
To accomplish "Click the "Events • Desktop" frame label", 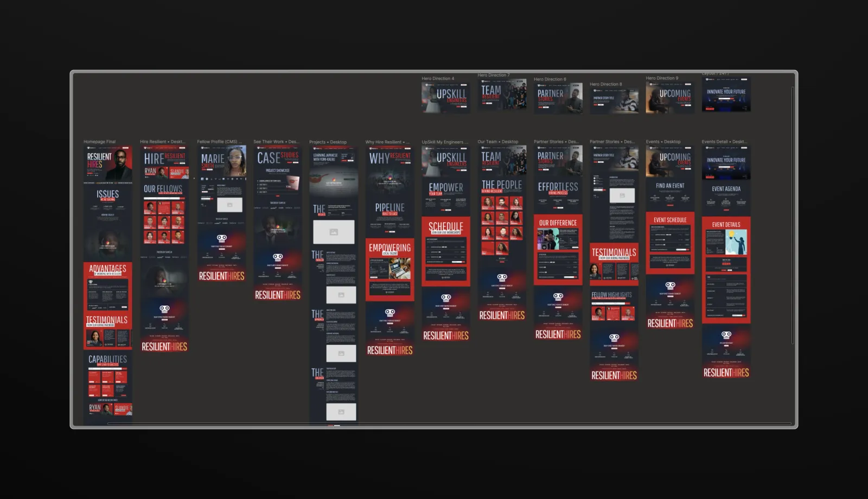I will click(663, 142).
